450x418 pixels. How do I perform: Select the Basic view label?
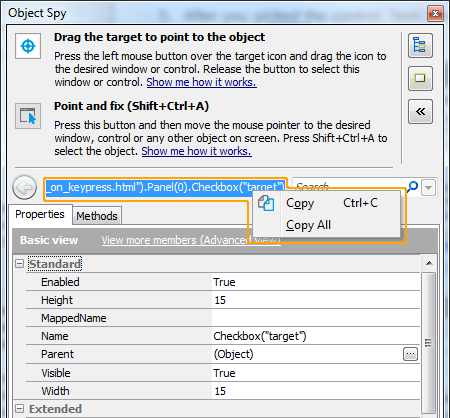pos(49,240)
